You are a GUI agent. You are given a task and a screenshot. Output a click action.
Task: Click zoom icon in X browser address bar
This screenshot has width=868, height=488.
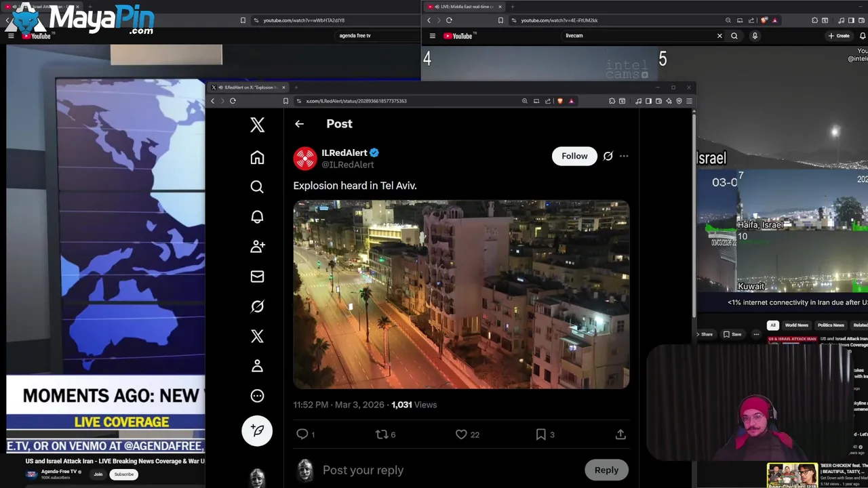(524, 101)
